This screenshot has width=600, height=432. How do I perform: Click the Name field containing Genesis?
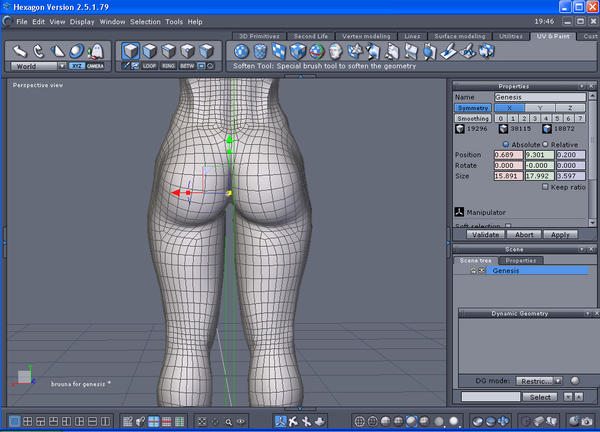click(538, 97)
